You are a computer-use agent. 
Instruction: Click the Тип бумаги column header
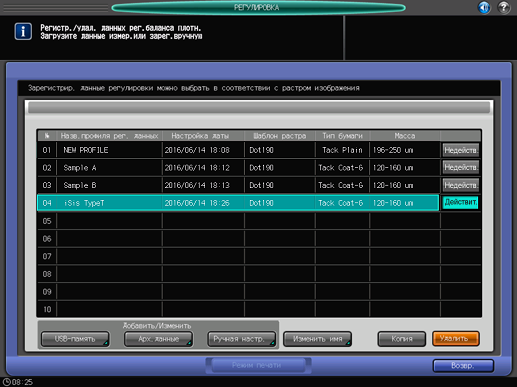pyautogui.click(x=342, y=136)
